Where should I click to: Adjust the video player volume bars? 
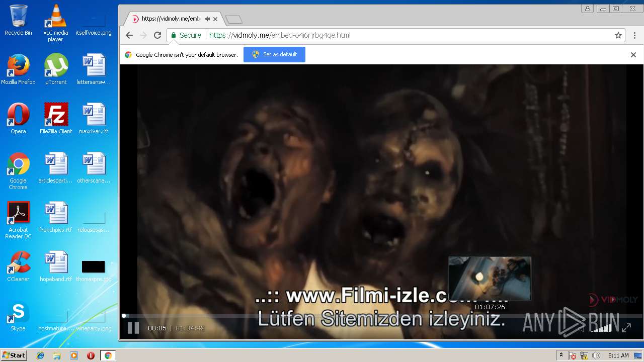[601, 328]
